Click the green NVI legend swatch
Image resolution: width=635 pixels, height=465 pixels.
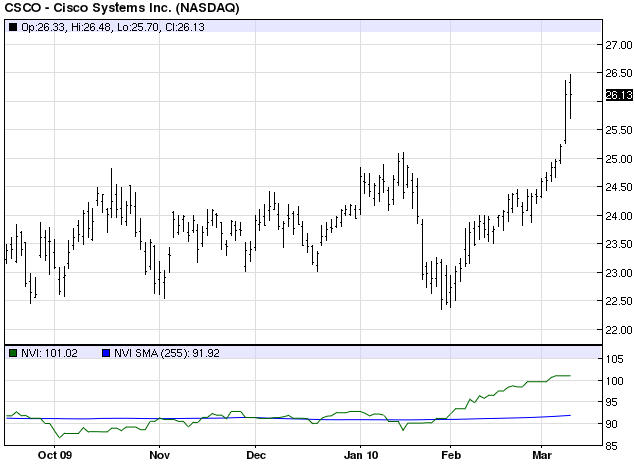point(13,353)
